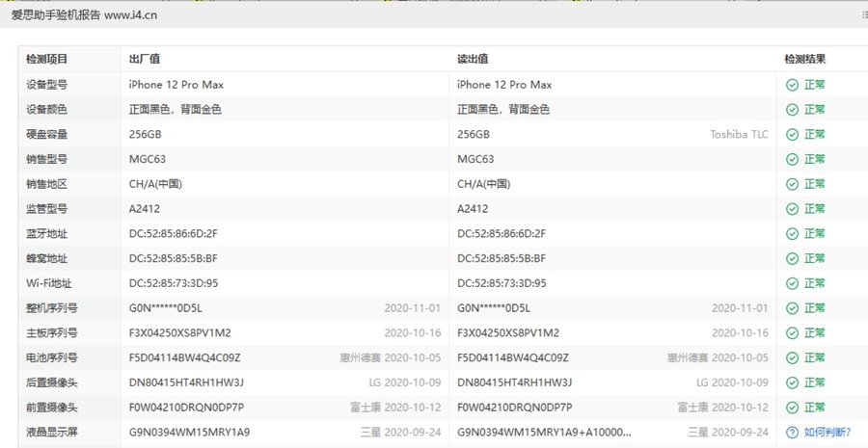Click the green check icon in 硬盘容量 row
Viewport: 868px width, 448px height.
pos(792,135)
